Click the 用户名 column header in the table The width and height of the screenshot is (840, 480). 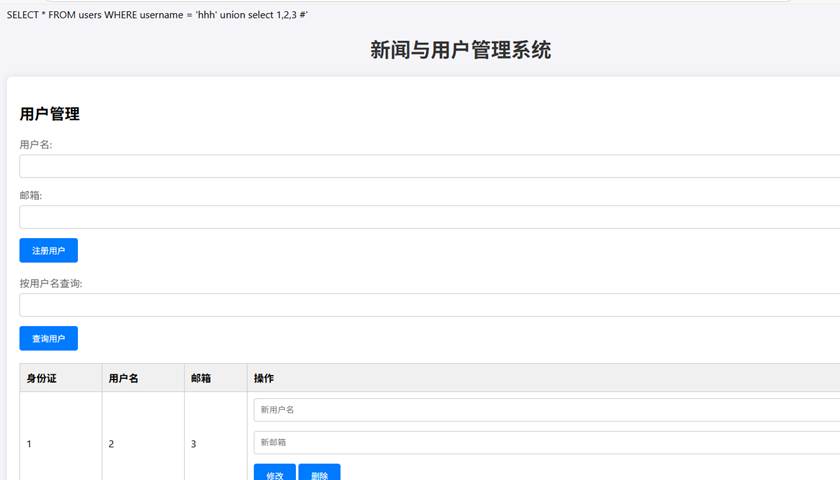pyautogui.click(x=143, y=378)
